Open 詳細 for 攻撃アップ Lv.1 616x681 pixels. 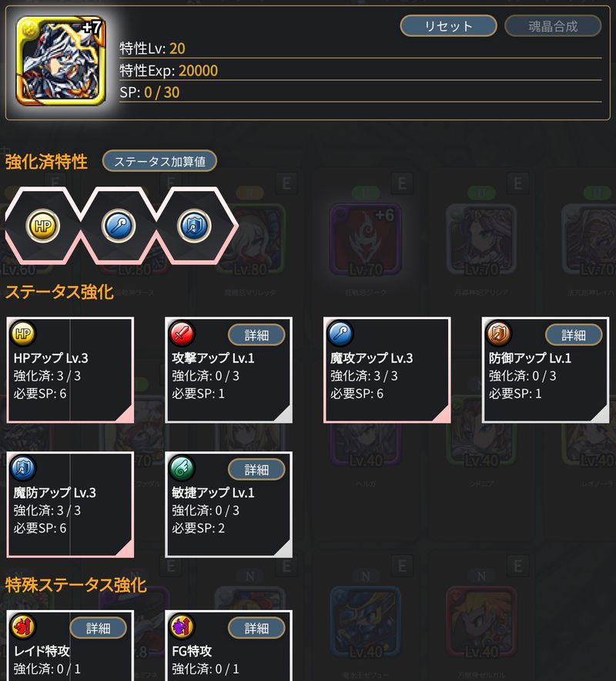256,335
